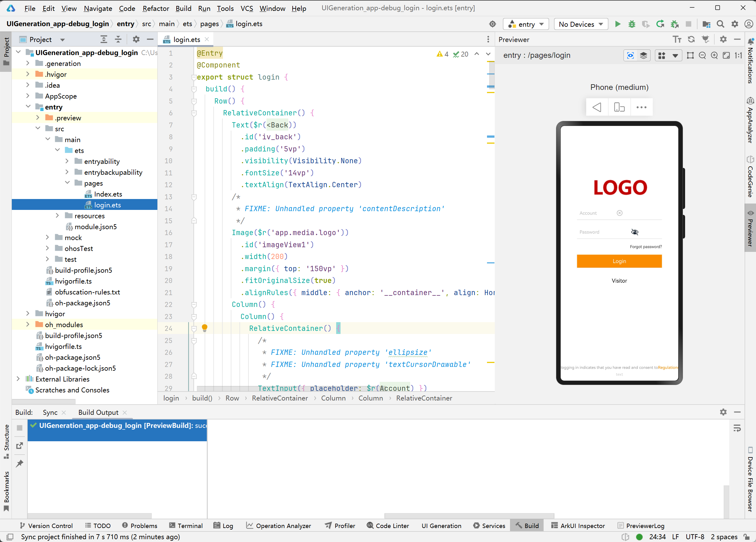
Task: Click the UTF-8 encoding in status bar
Action: 695,537
